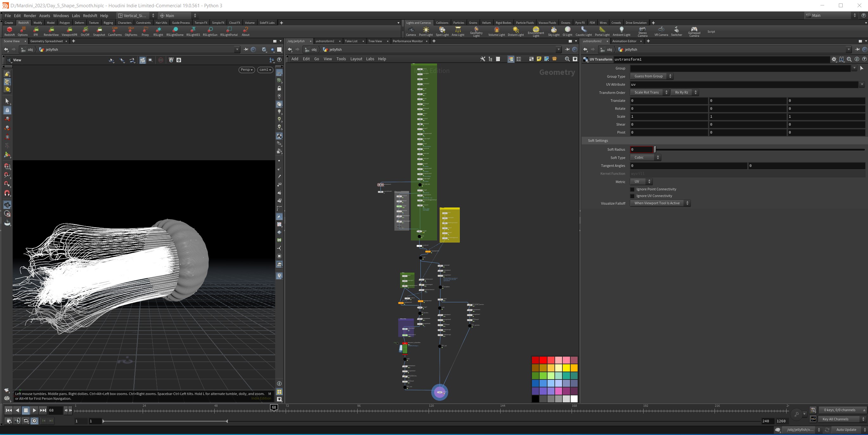The height and width of the screenshot is (435, 868).
Task: Open the network editor Layout menu
Action: click(x=356, y=59)
